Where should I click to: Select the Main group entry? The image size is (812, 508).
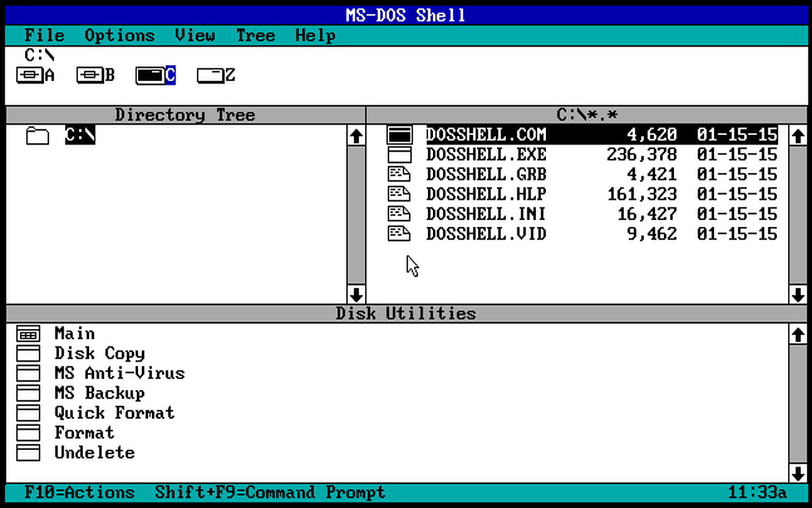(74, 334)
